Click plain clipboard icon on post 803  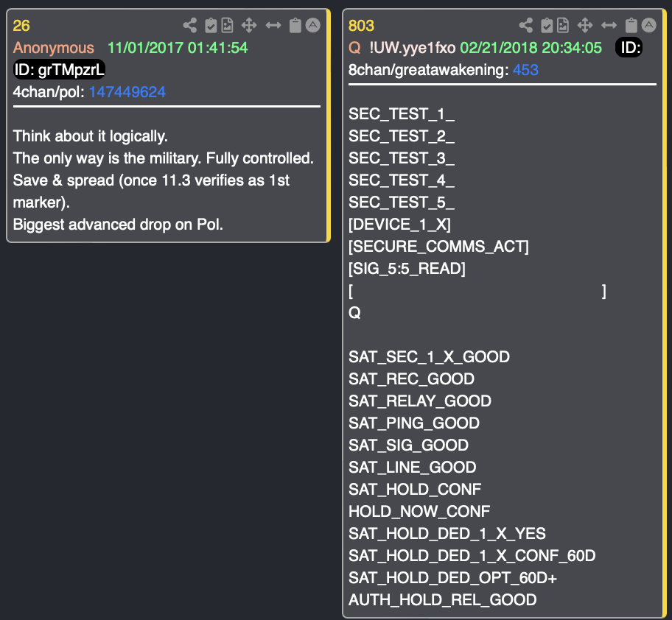(x=631, y=25)
